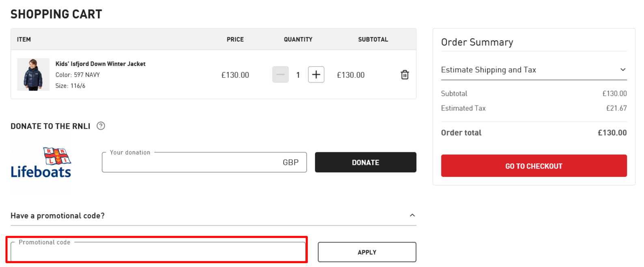Click the SHOPPING CART heading
Screen dimensions: 644x267
(56, 14)
